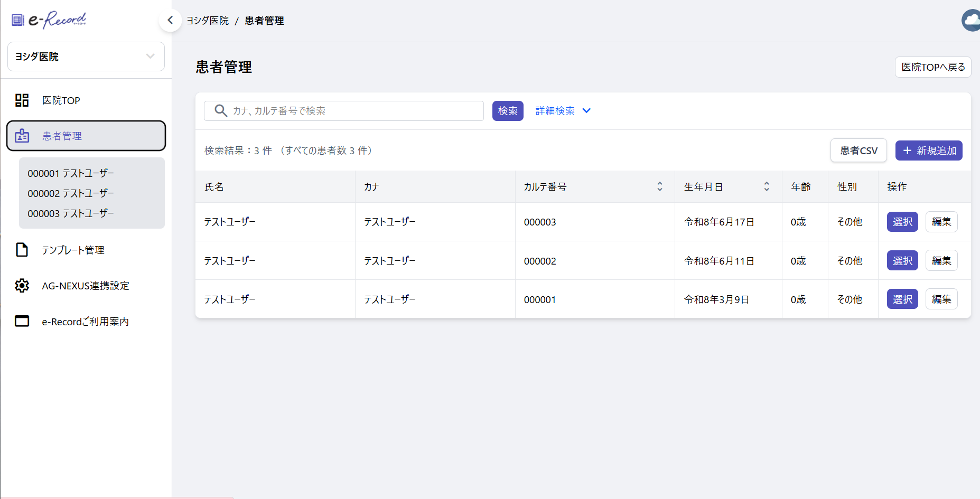
Task: Click 医院TOPへ戻る button
Action: [933, 67]
